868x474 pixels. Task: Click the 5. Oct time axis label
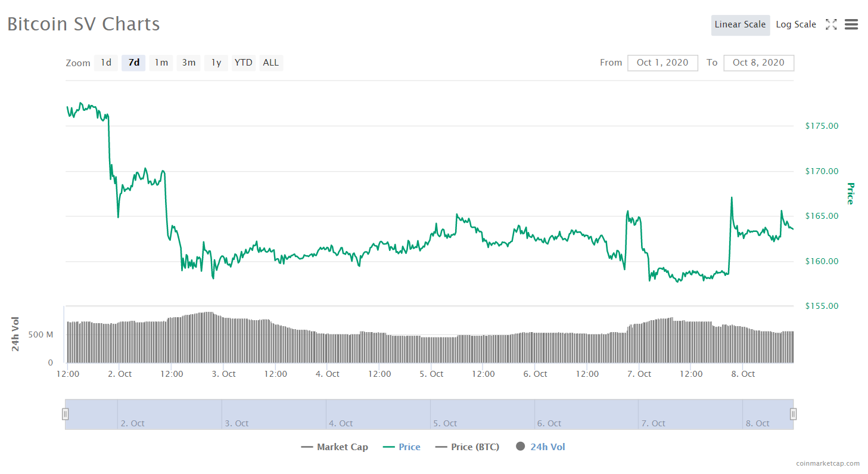pos(431,374)
